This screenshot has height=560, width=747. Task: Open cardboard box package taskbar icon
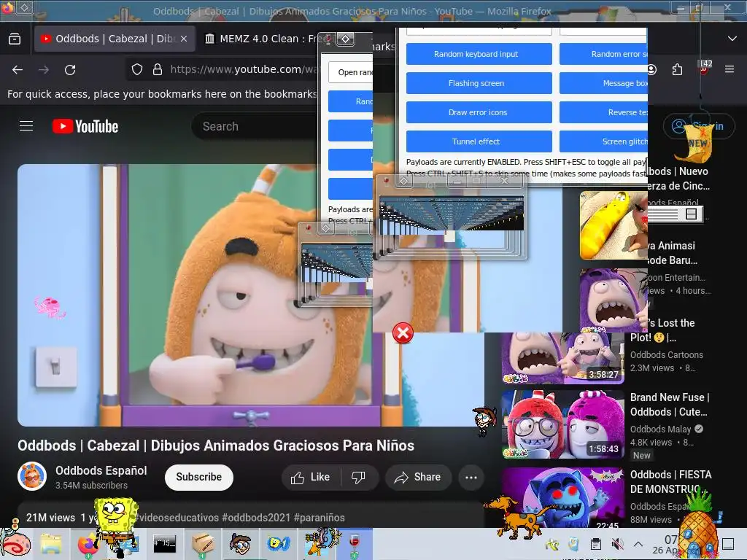(203, 544)
